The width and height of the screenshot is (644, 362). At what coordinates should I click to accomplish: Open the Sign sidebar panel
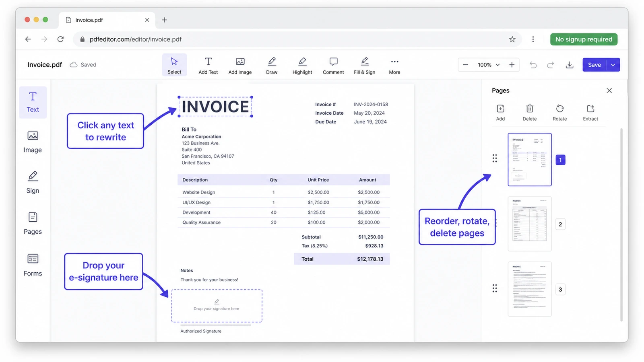click(x=33, y=183)
